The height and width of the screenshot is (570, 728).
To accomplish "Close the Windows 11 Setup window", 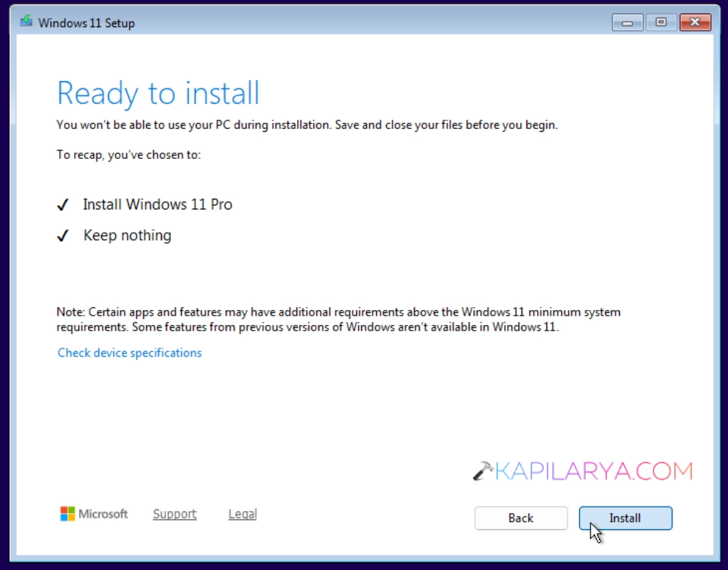I will coord(695,22).
